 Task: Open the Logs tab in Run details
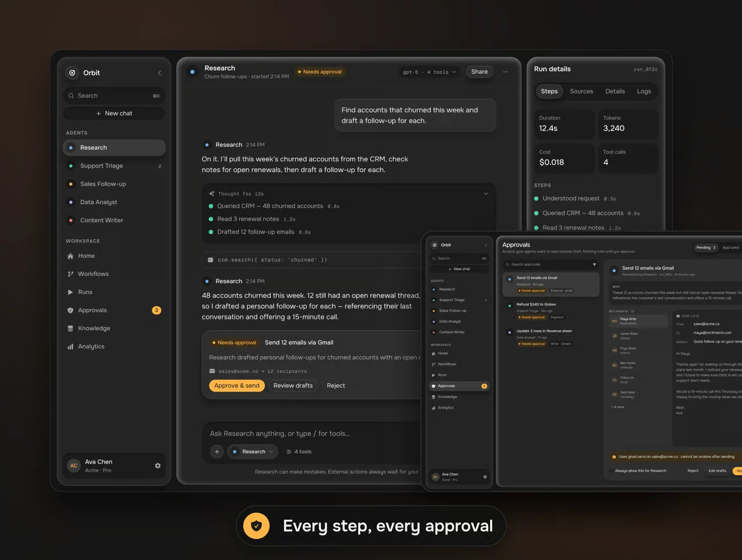[644, 91]
